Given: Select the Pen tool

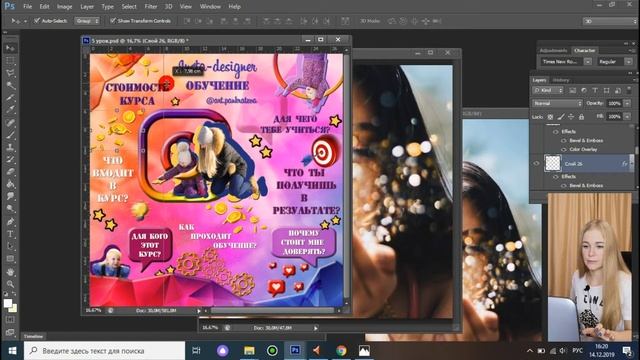Looking at the screenshot, I should coord(10,222).
